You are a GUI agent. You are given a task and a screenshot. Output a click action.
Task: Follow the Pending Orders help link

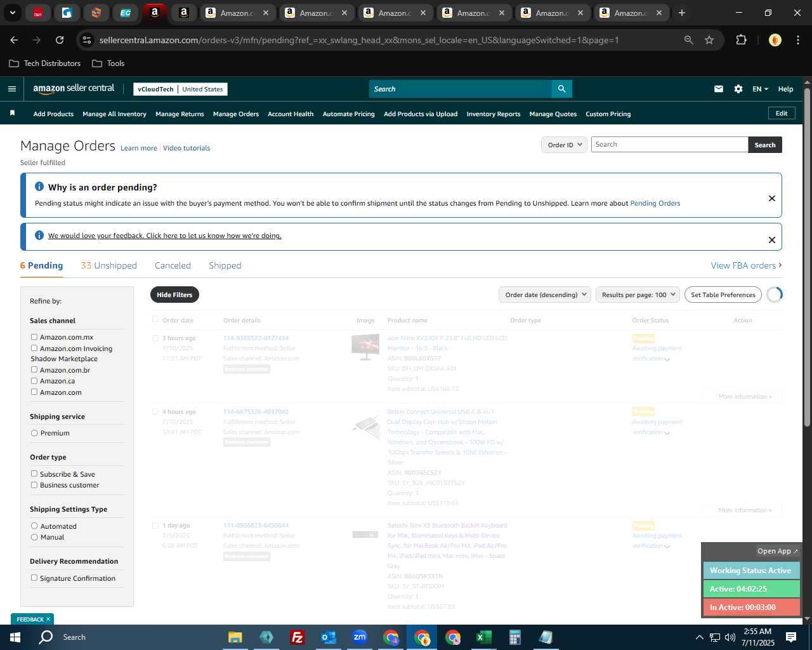click(x=655, y=203)
